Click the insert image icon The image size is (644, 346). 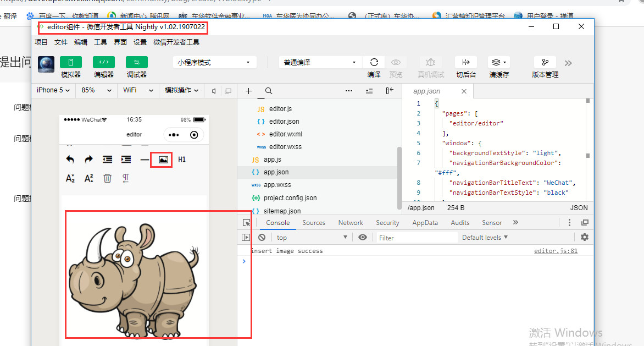(163, 160)
